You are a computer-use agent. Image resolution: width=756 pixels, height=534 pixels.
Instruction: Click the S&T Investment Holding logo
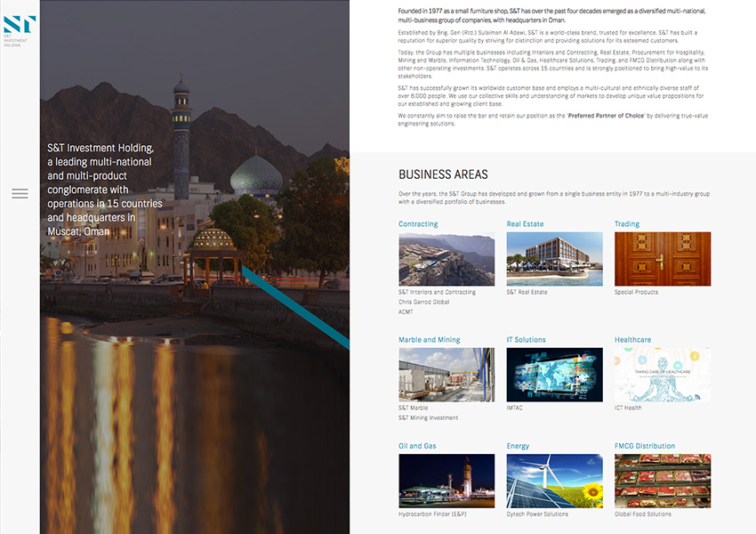[13, 28]
